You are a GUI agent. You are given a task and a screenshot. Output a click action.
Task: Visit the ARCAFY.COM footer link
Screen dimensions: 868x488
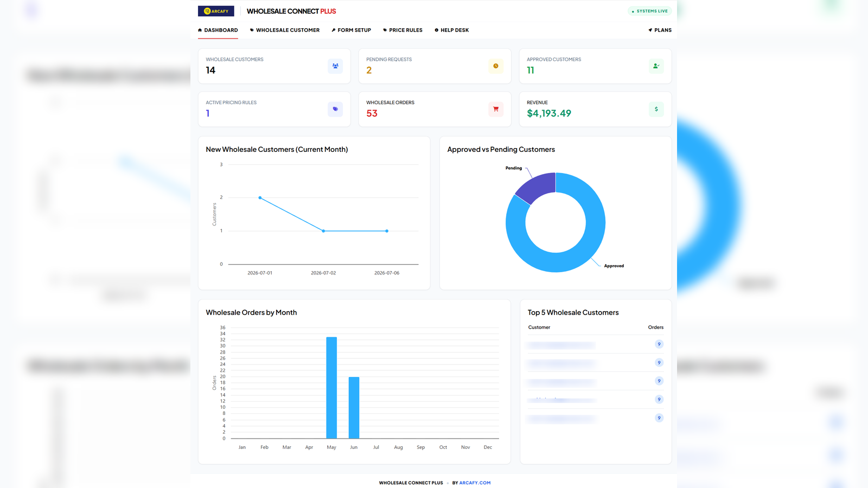pyautogui.click(x=475, y=483)
